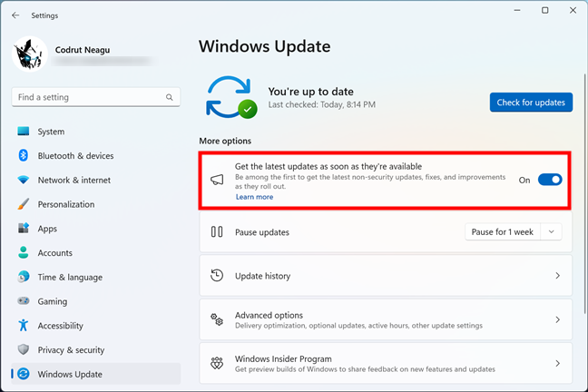Image resolution: width=588 pixels, height=392 pixels.
Task: Open Network & internet settings
Action: (73, 180)
